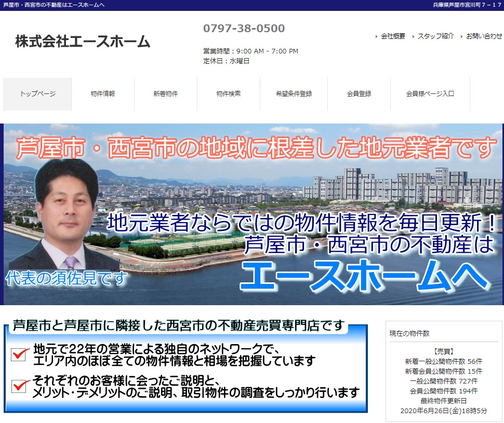Click the arrow bullet before お問い合わせ
This screenshot has width=504, height=423.
click(x=461, y=37)
